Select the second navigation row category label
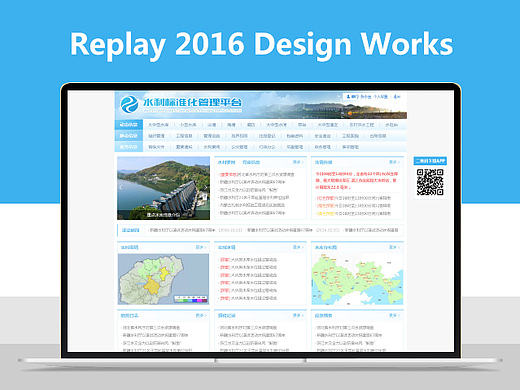This screenshot has width=520, height=390. pyautogui.click(x=129, y=136)
